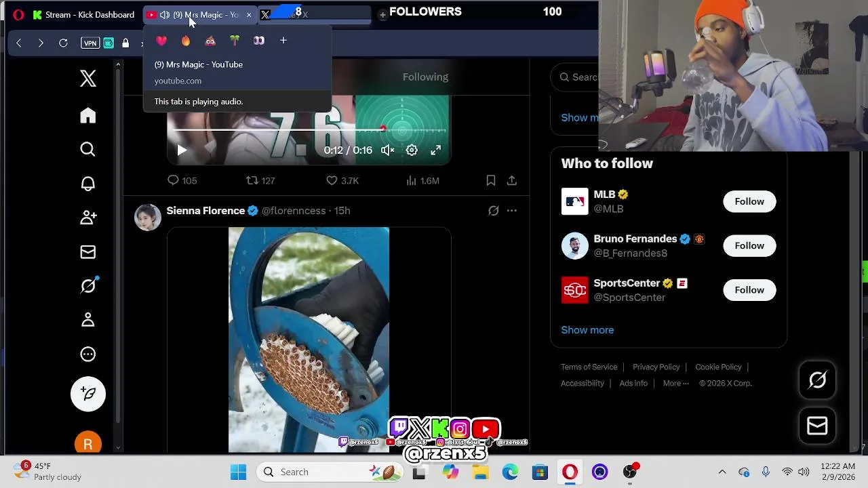Follow Bruno Fernandes
The image size is (868, 488).
749,245
